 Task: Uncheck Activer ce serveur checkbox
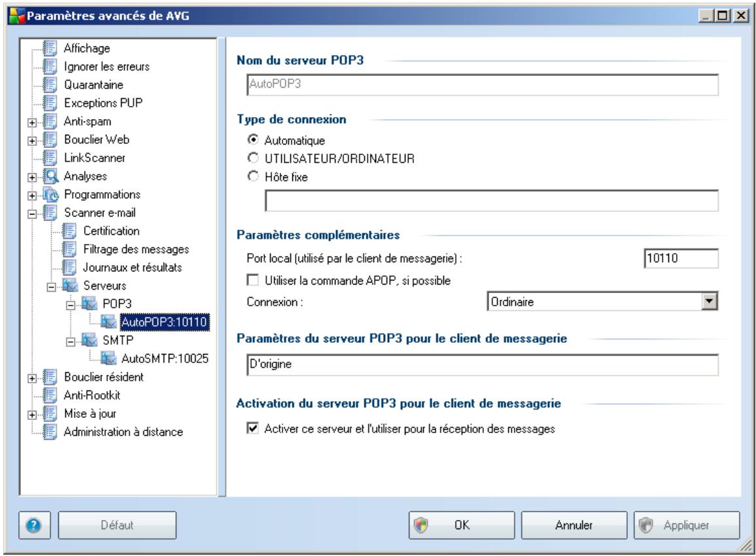[252, 428]
